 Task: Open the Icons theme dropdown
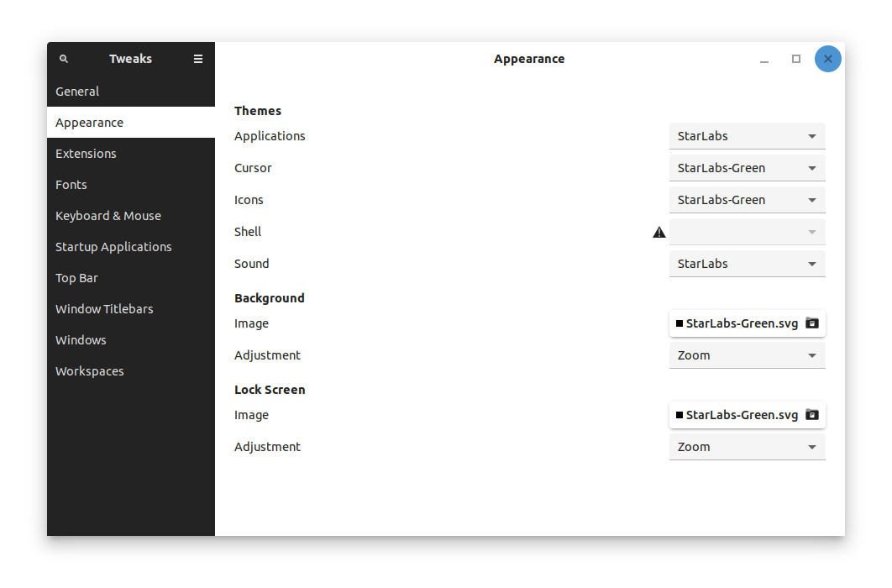coord(747,200)
